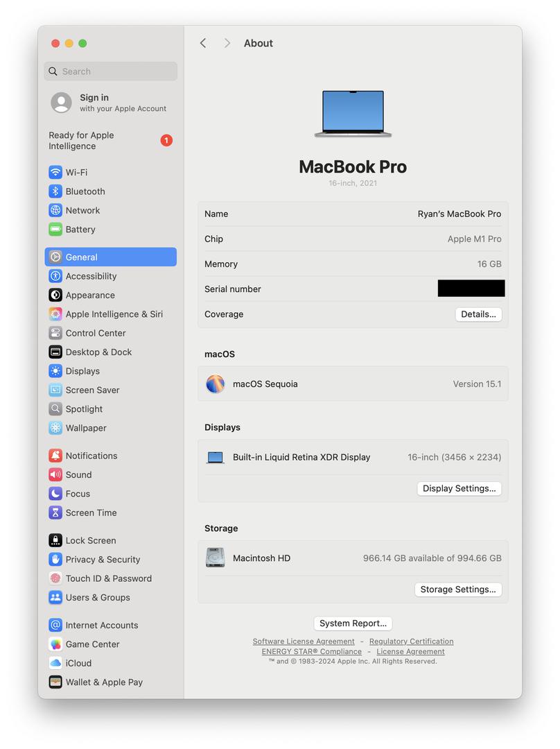Viewport: 560px width, 749px height.
Task: Select the Control Center icon
Action: click(x=55, y=333)
